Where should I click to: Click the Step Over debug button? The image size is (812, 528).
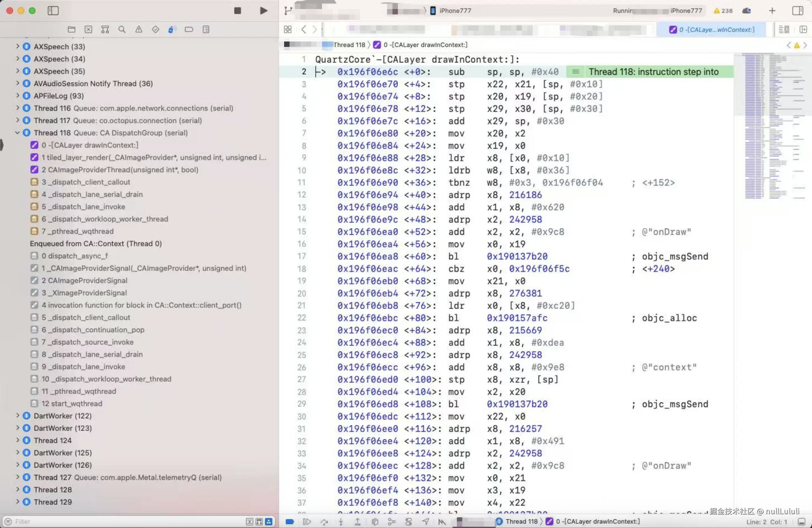324,521
